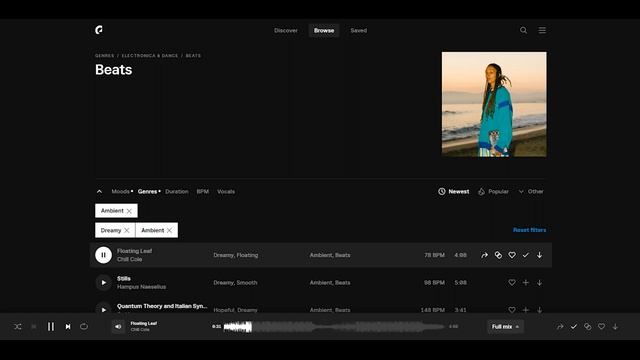Remove the Ambient tag in first row
This screenshot has width=640, height=360.
click(129, 211)
